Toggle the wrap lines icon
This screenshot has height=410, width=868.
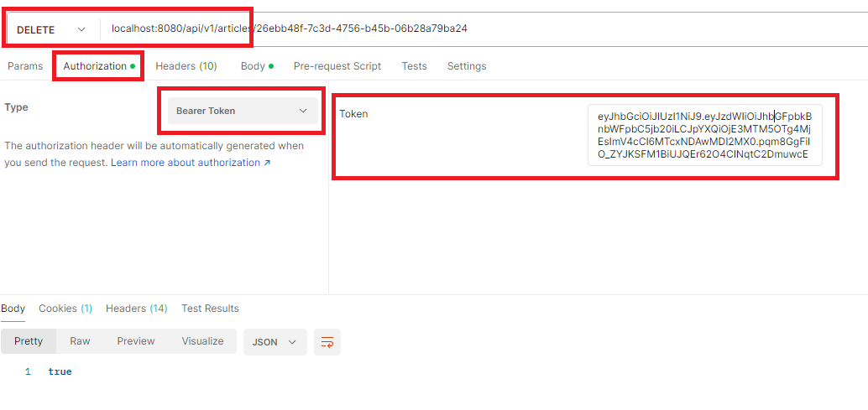tap(327, 342)
